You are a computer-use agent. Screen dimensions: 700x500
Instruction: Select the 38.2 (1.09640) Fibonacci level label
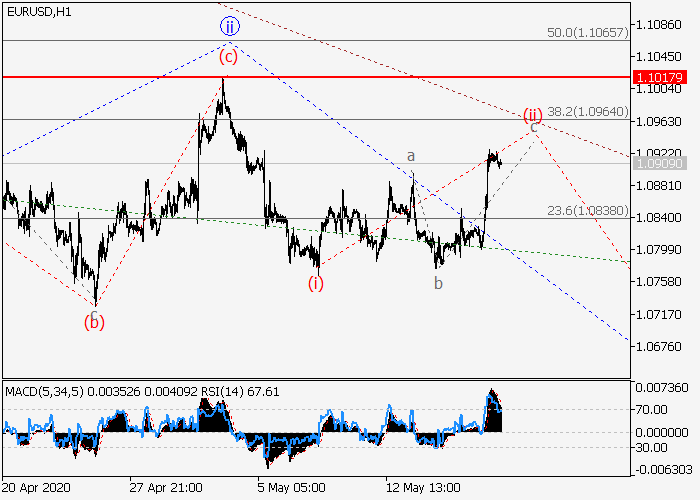[588, 112]
